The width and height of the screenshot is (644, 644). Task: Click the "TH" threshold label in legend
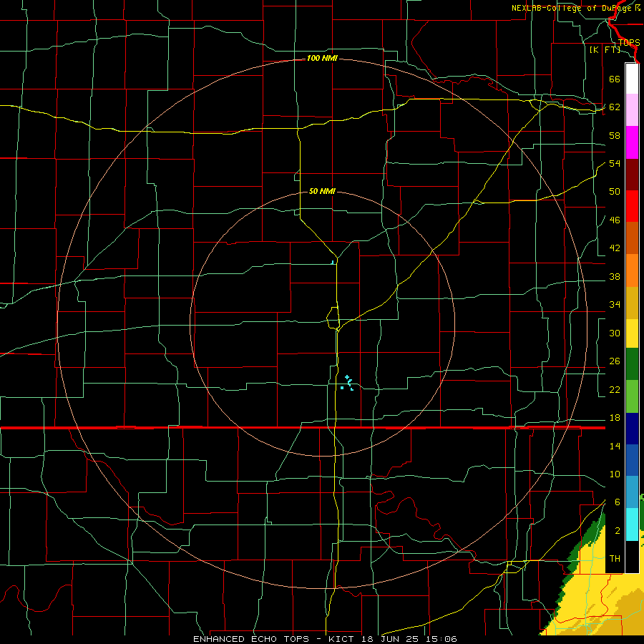pyautogui.click(x=615, y=558)
